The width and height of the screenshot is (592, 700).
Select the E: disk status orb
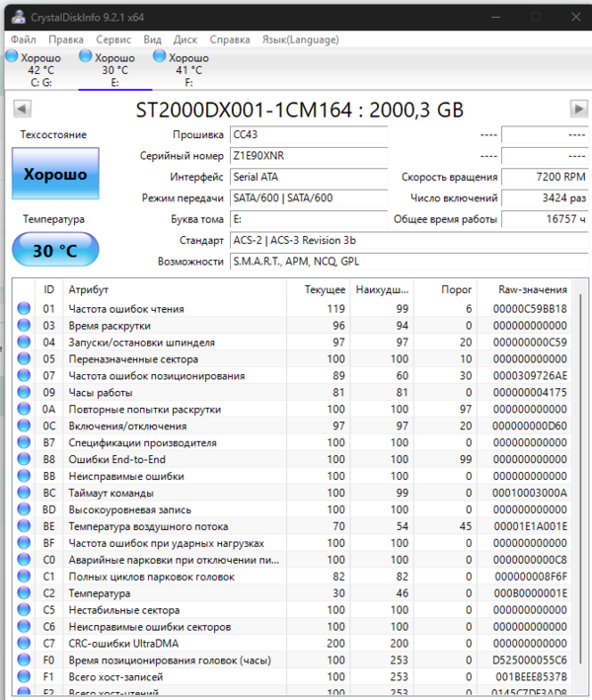(86, 57)
